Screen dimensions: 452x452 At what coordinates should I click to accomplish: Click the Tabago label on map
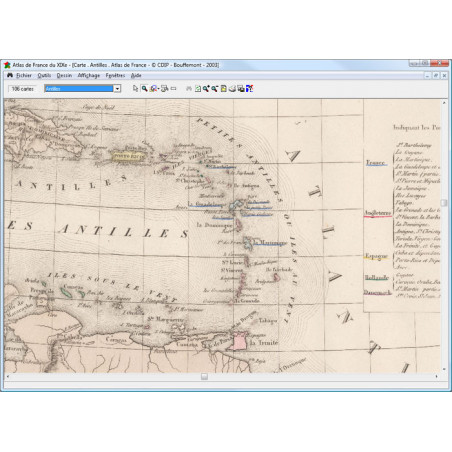tap(268, 321)
